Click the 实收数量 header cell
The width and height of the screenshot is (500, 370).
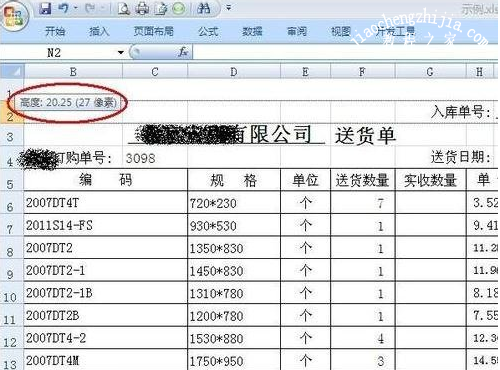click(x=430, y=180)
